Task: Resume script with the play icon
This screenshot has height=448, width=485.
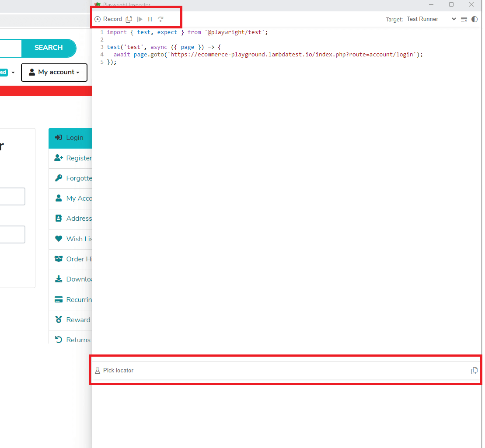Action: 140,19
